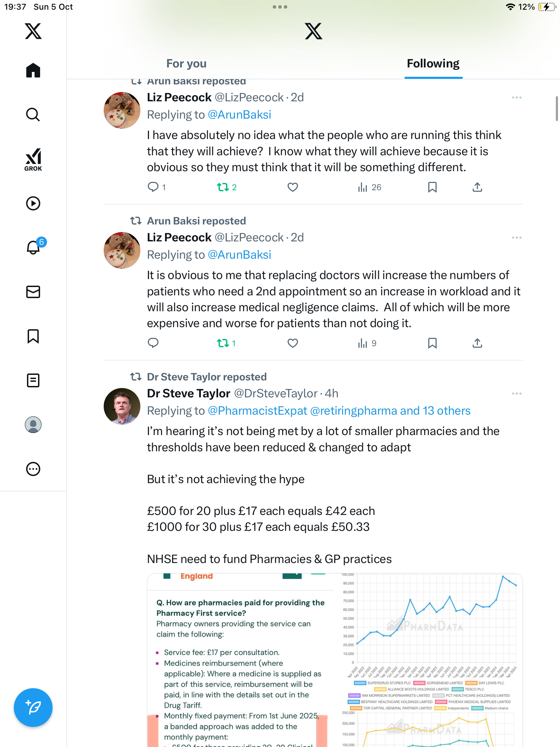Bookmark Liz Peecock's 'no idea' reply
The width and height of the screenshot is (560, 747).
click(x=432, y=187)
